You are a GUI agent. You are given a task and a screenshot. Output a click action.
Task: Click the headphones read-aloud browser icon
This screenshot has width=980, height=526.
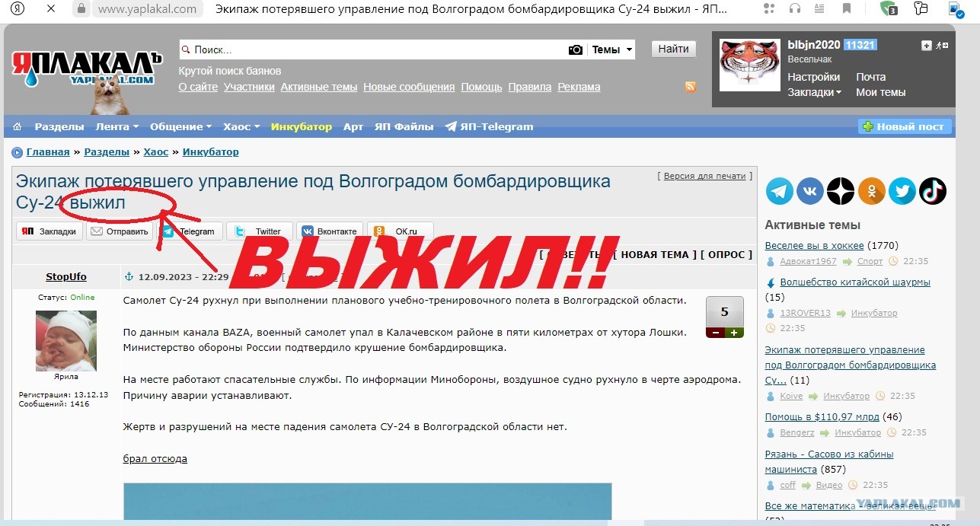[x=795, y=9]
